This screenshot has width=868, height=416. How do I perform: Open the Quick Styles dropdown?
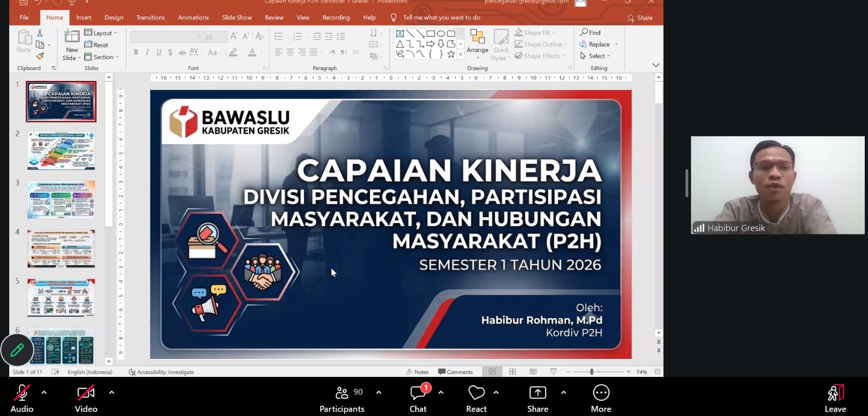501,45
